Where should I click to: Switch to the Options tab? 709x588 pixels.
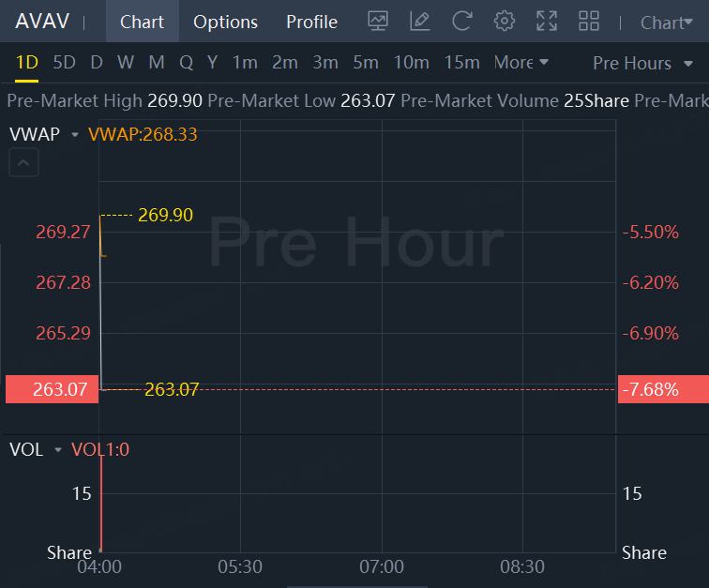click(226, 22)
